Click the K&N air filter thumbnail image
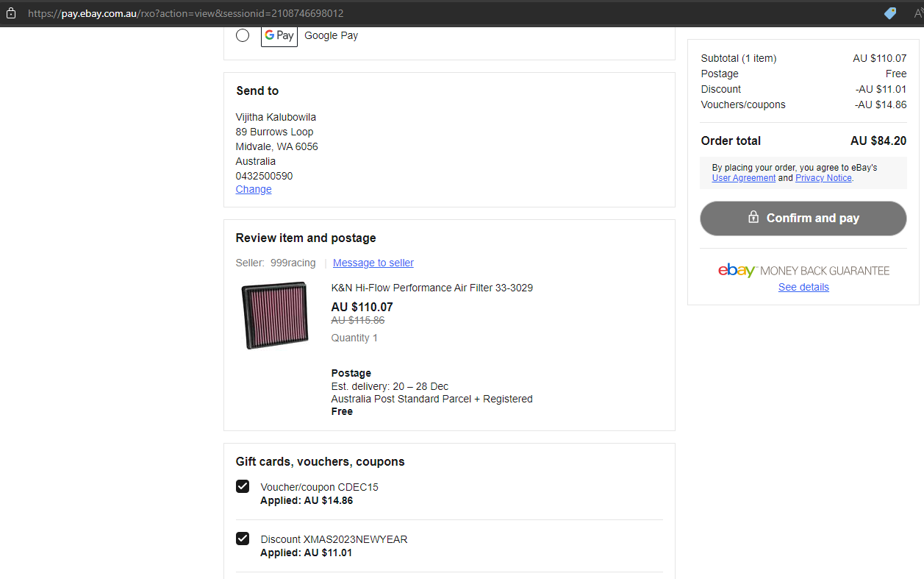The image size is (924, 579). point(274,315)
